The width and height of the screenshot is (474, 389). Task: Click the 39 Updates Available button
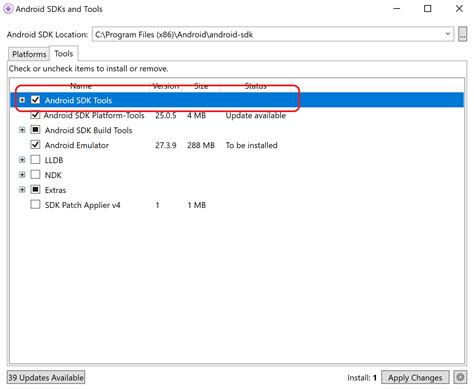pos(46,377)
